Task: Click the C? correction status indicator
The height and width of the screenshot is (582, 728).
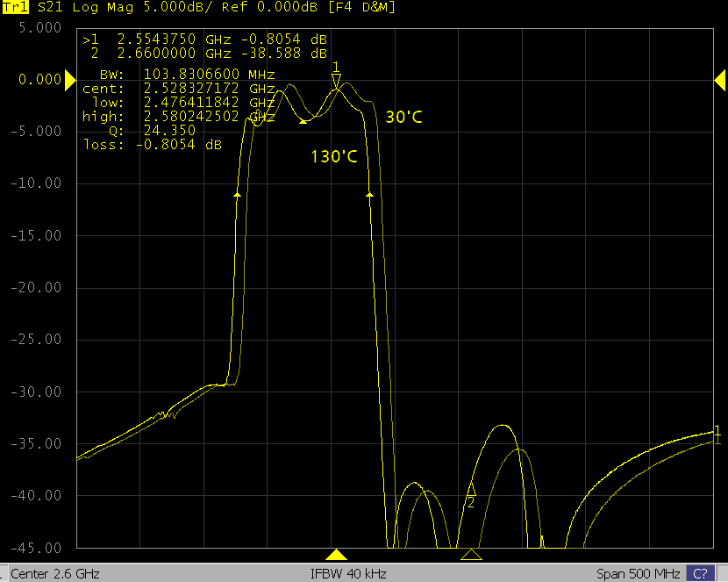Action: pyautogui.click(x=699, y=574)
